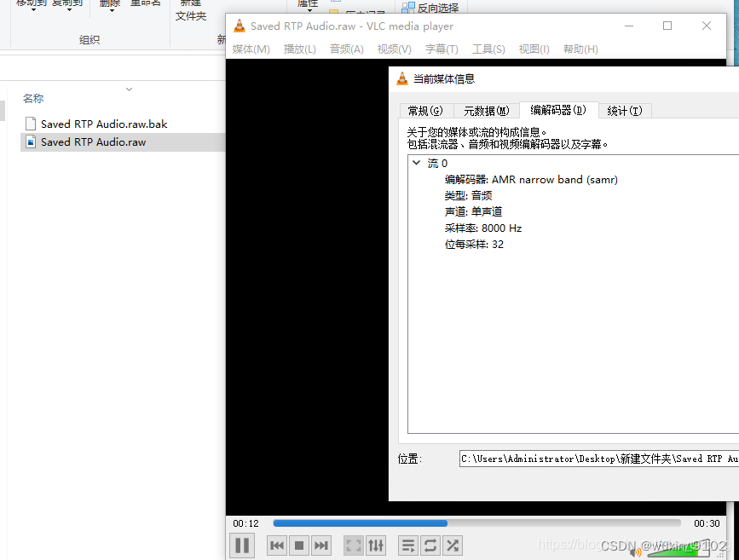Click 新建文件夹 in Explorer ribbon
Screen dimensions: 739x560
click(191, 10)
